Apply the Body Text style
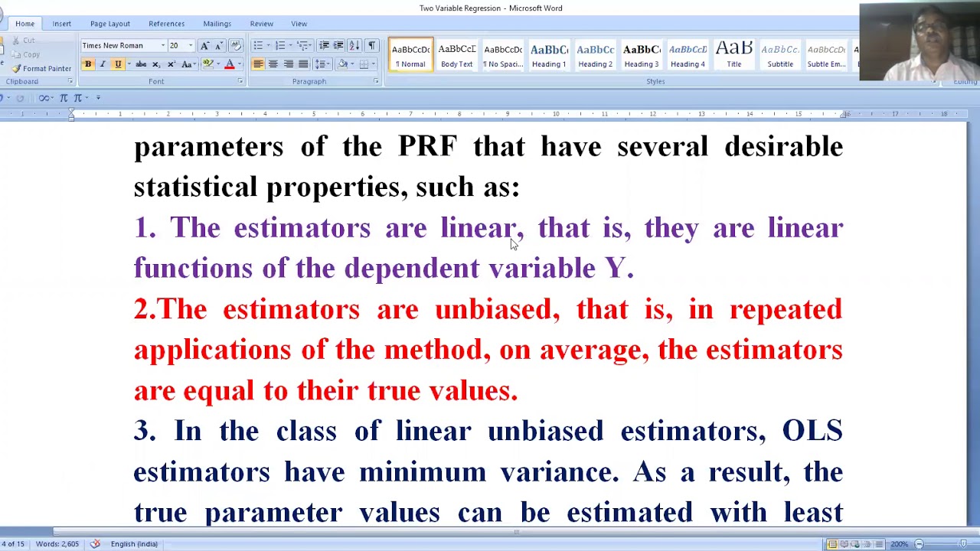Image resolution: width=980 pixels, height=551 pixels. coord(456,55)
